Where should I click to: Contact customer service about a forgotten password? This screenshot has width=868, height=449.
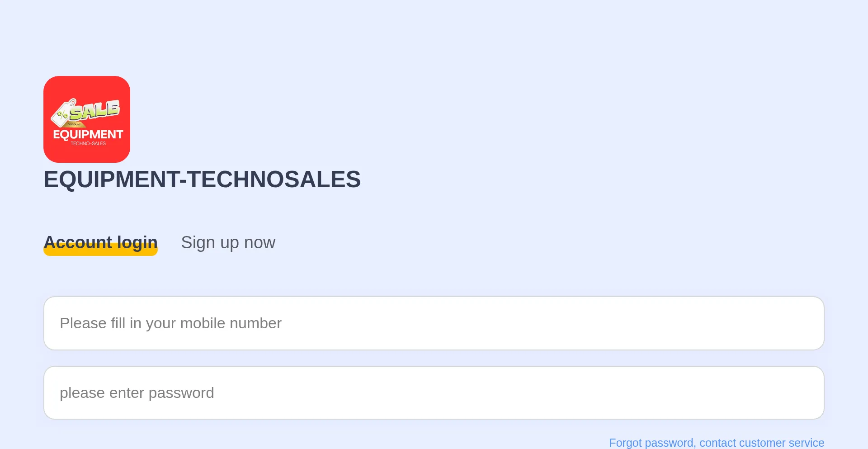[717, 443]
